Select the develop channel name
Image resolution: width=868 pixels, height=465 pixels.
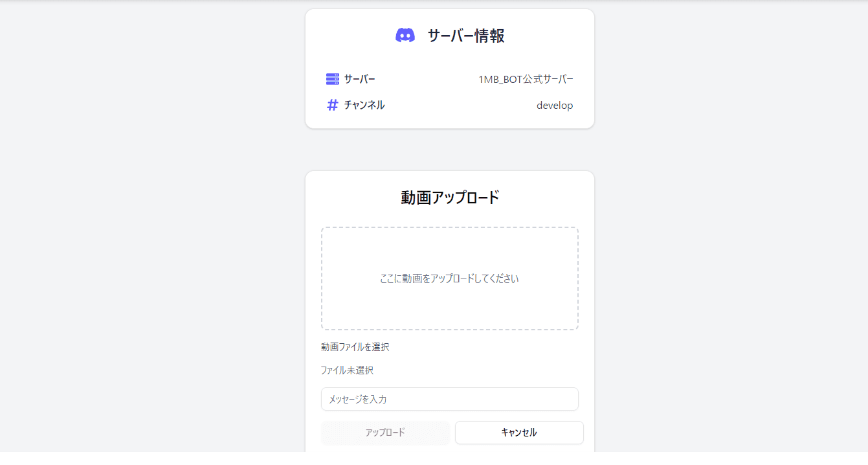[555, 105]
